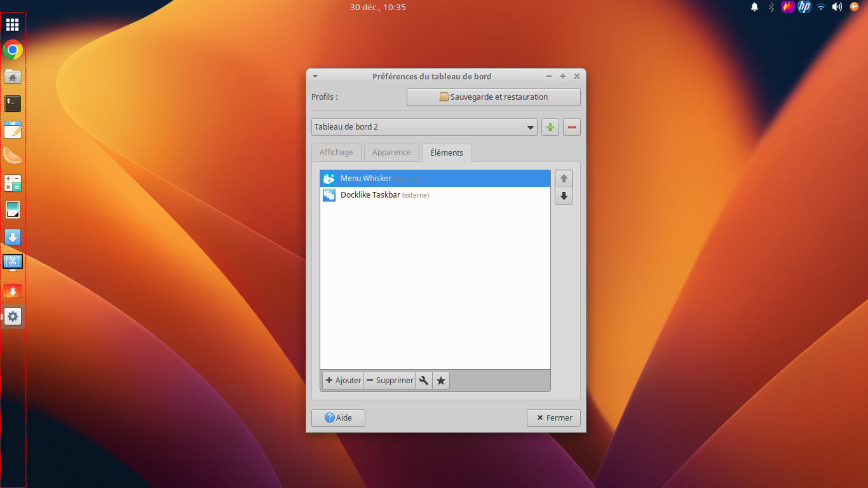Select the Docklike Taskbar row
The image size is (868, 488).
(435, 195)
